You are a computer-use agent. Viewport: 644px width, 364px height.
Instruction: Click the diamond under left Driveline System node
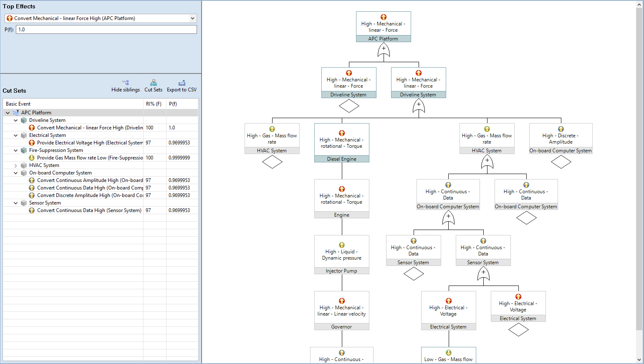(349, 106)
